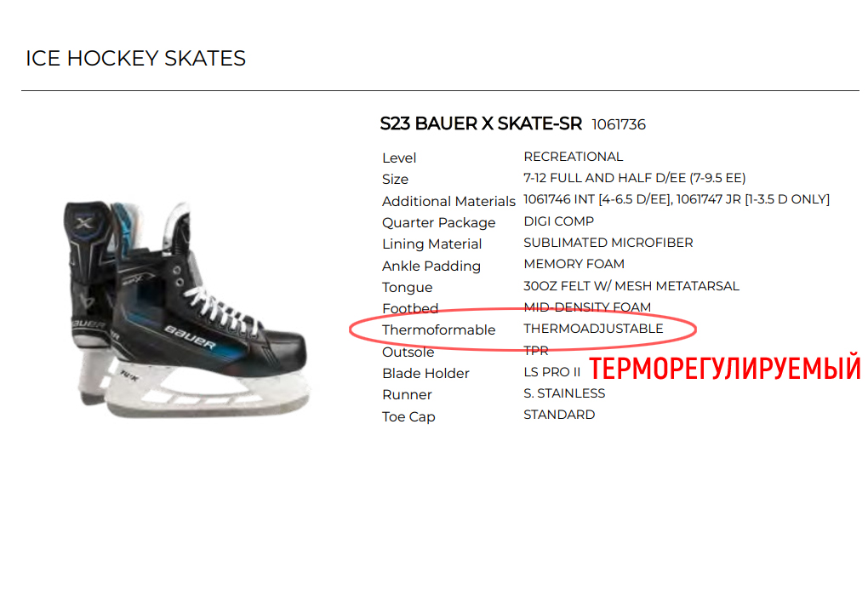Click the X logo on skate tongue
Screen dimensions: 868x596
pyautogui.click(x=84, y=223)
